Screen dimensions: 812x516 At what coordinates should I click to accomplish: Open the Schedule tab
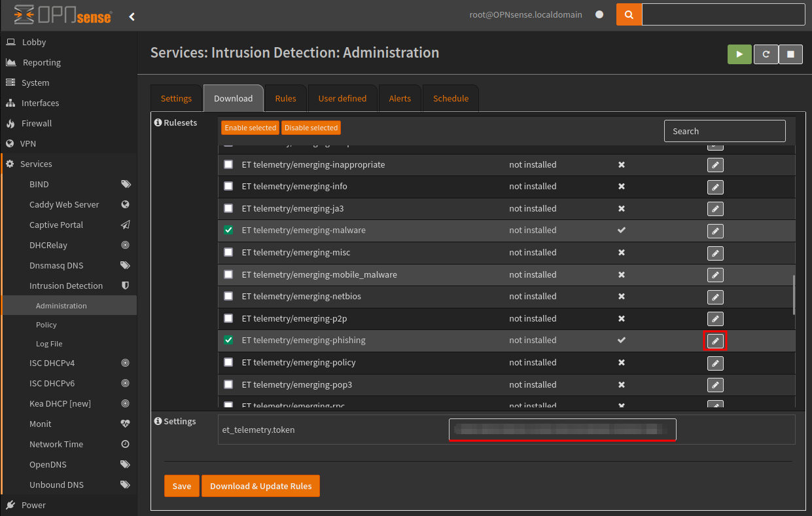pyautogui.click(x=451, y=98)
